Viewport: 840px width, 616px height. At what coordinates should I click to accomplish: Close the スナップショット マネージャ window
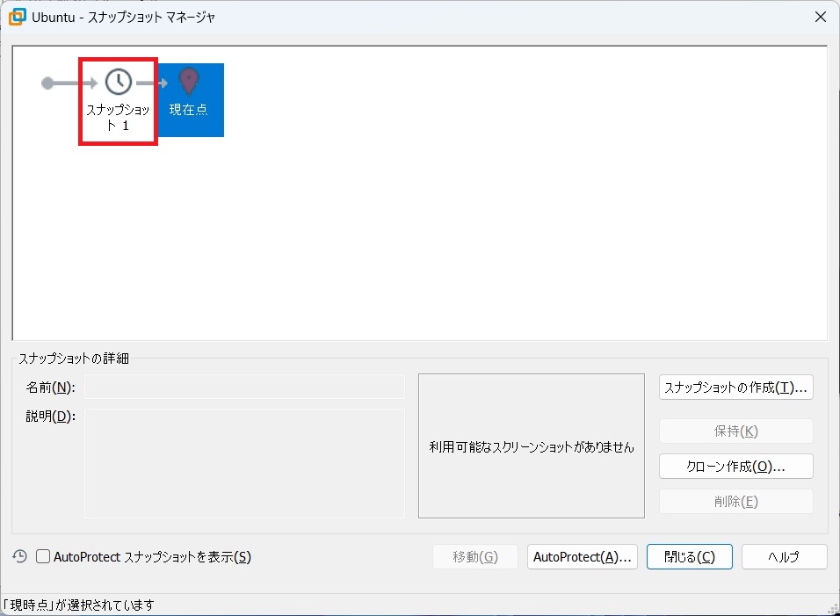coord(820,17)
